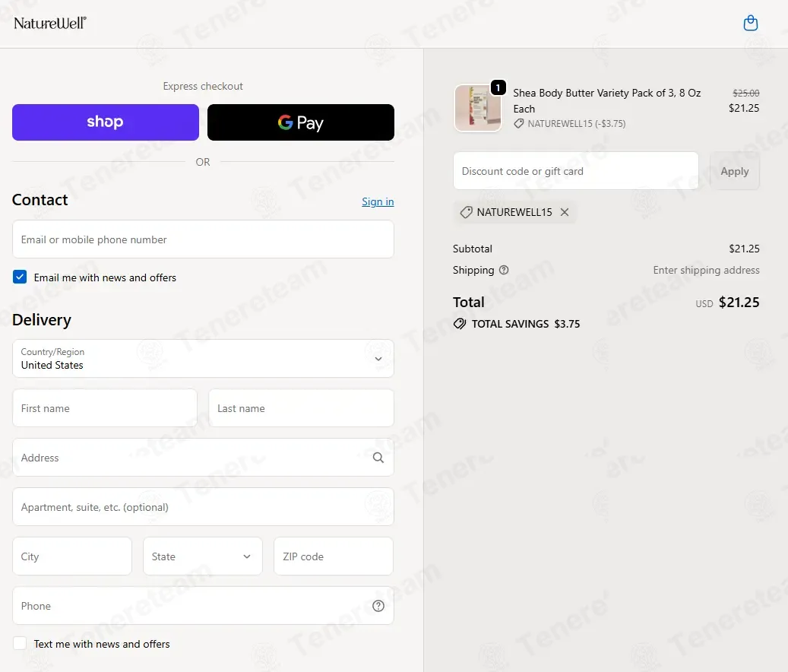Click the Express checkout heading
The image size is (788, 672).
pos(203,86)
